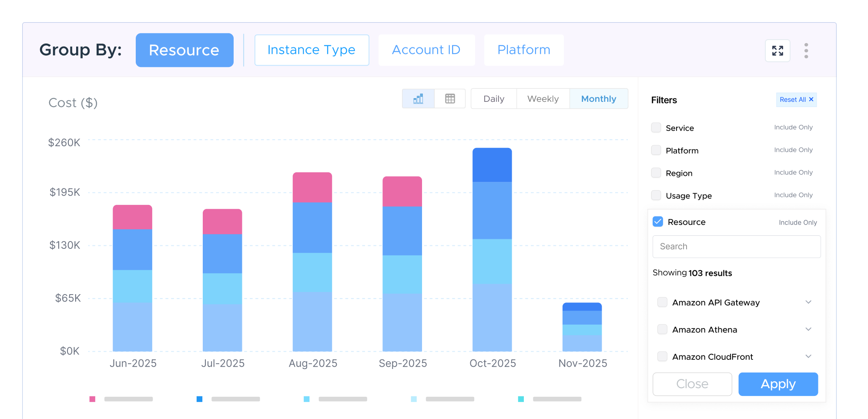868x419 pixels.
Task: Apply the selected filters
Action: 778,384
